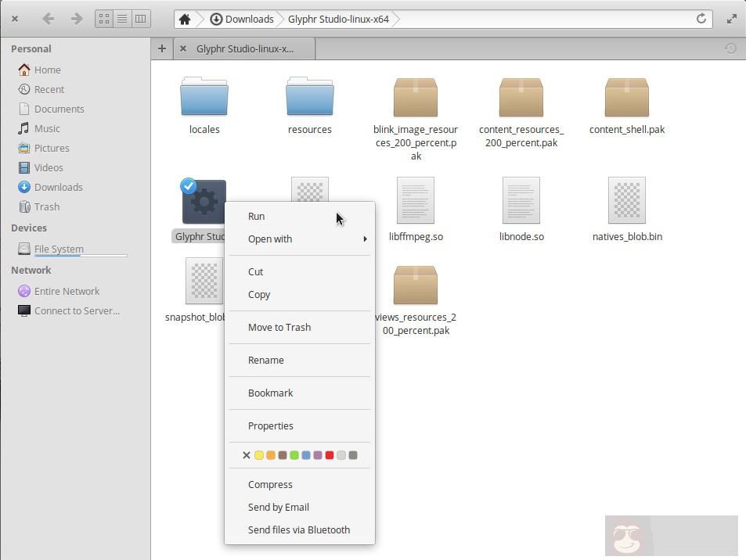Screen dimensions: 746x560
Task: Select the grid view icon
Action: click(x=104, y=19)
